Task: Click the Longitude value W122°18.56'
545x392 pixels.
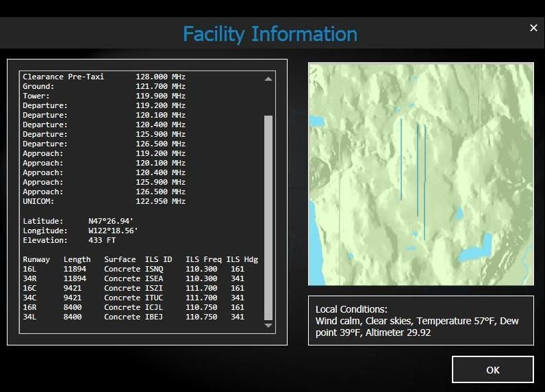Action: coord(113,231)
